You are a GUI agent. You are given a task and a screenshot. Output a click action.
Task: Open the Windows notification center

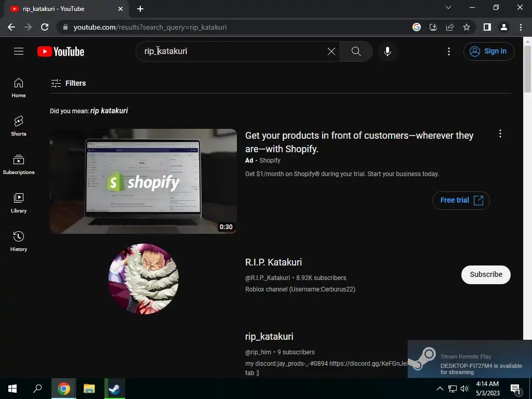515,389
